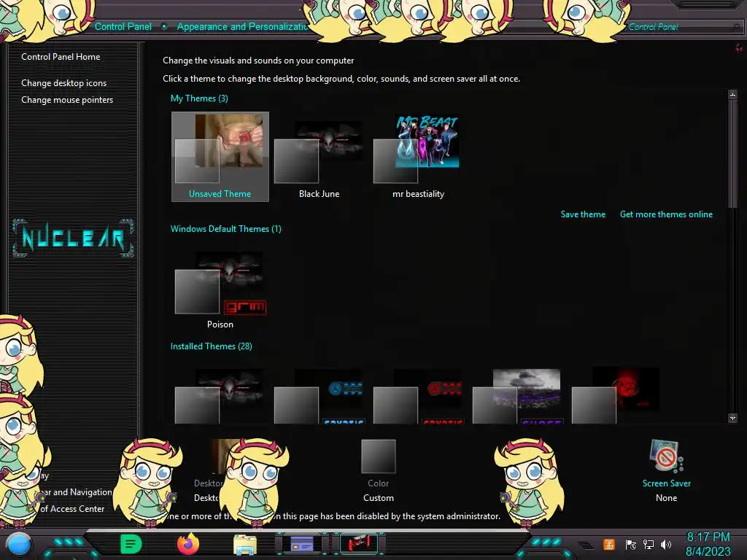Click 'Change the visuals and sounds' heading text
Viewport: 747px width, 560px height.
click(258, 61)
